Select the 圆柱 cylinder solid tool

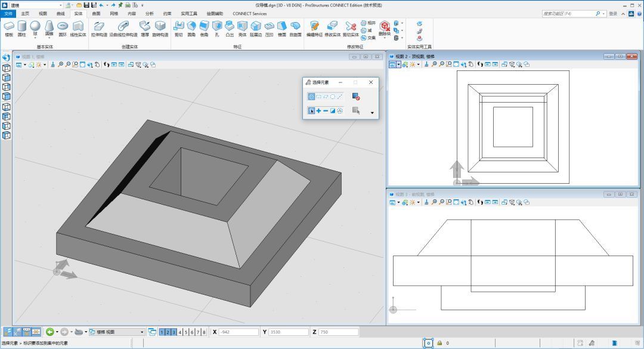(x=22, y=29)
